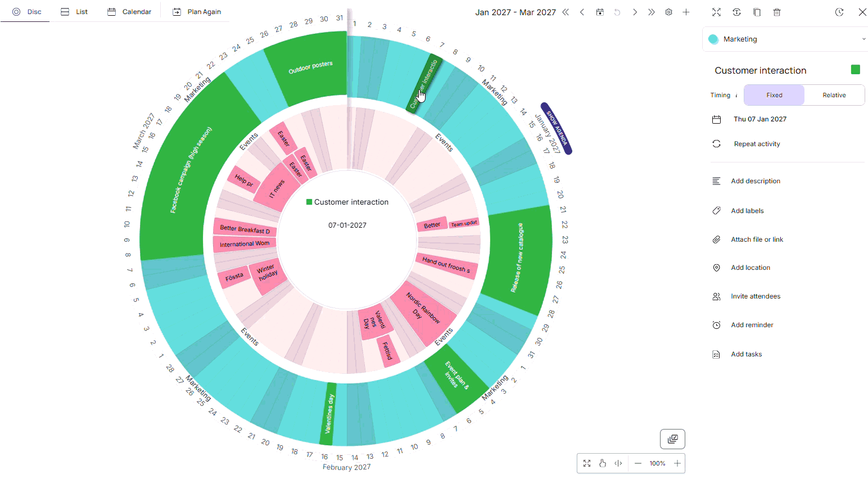Select Fixed timing option
This screenshot has width=868, height=479.
coord(774,95)
